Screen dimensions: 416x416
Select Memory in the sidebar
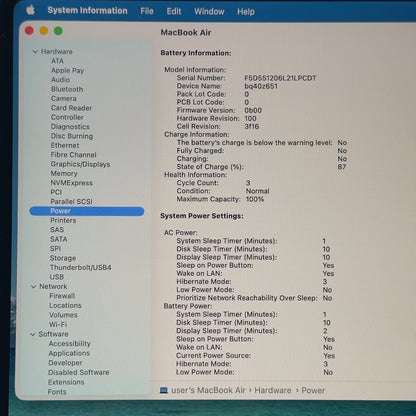[x=64, y=173]
